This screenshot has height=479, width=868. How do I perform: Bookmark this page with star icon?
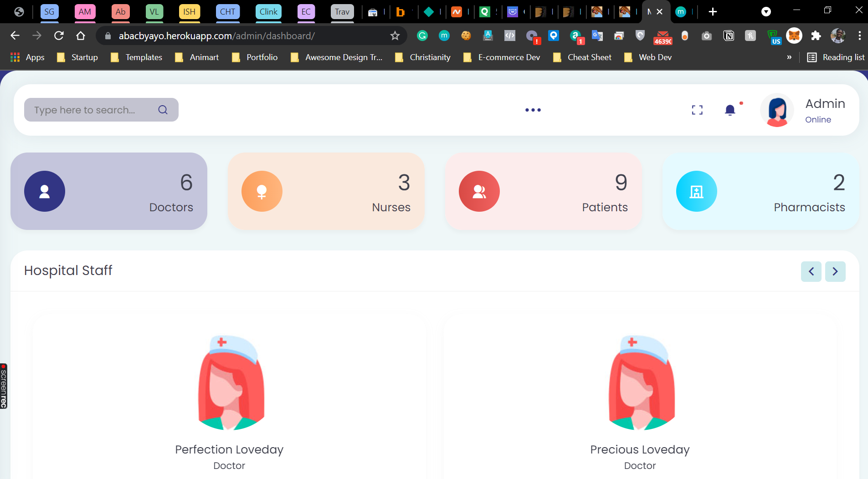[395, 36]
